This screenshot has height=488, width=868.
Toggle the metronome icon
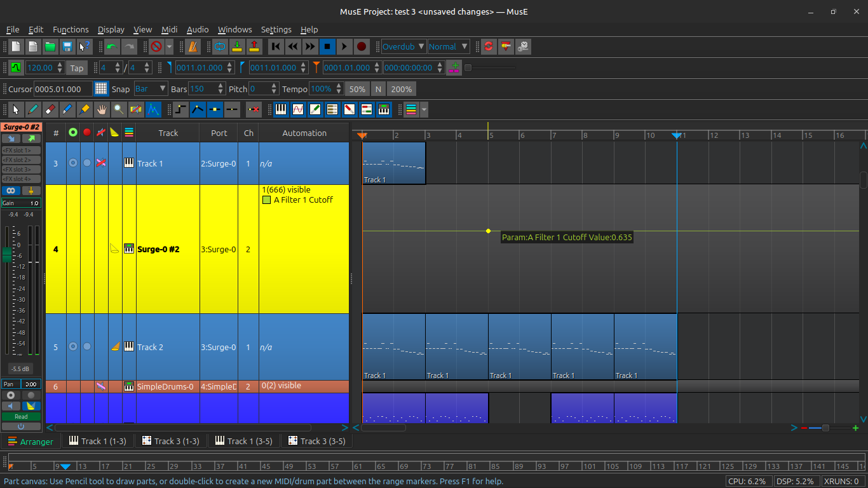tap(193, 46)
